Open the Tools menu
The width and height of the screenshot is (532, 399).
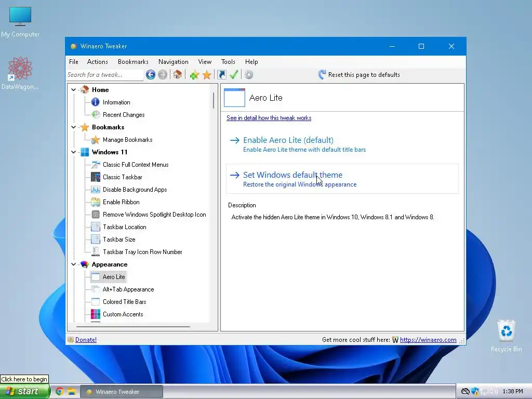[228, 62]
